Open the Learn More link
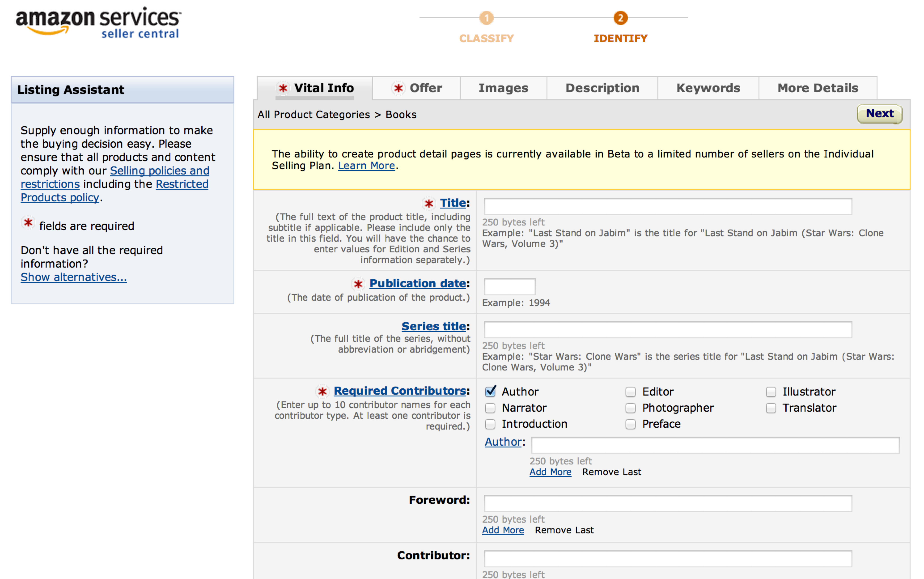Screen dimensions: 924x579 point(366,166)
